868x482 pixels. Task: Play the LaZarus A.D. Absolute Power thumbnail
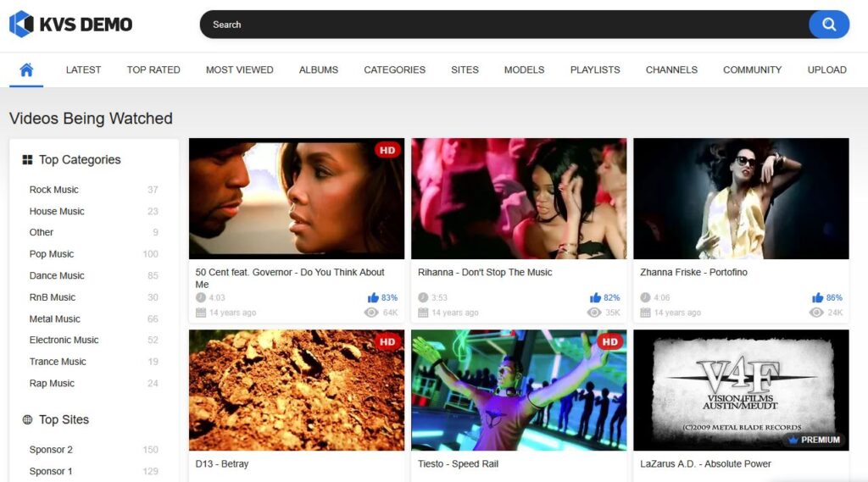point(741,391)
